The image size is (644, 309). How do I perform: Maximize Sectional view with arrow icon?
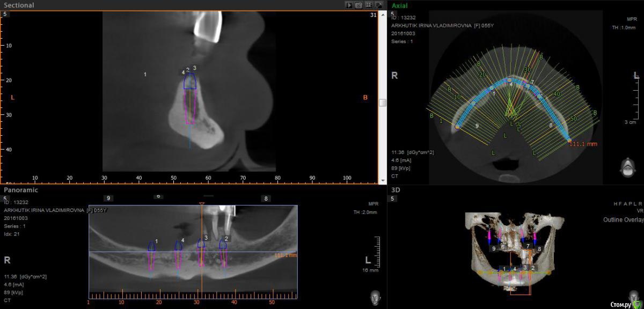pyautogui.click(x=378, y=5)
